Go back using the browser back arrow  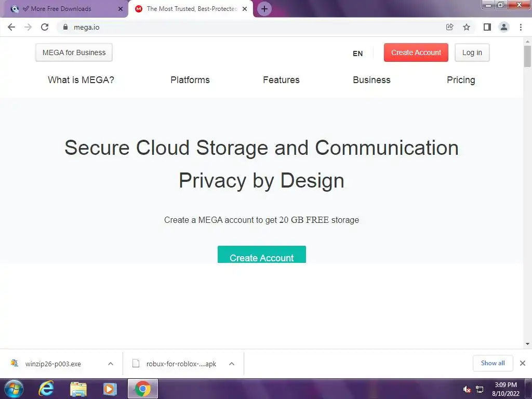(x=11, y=27)
